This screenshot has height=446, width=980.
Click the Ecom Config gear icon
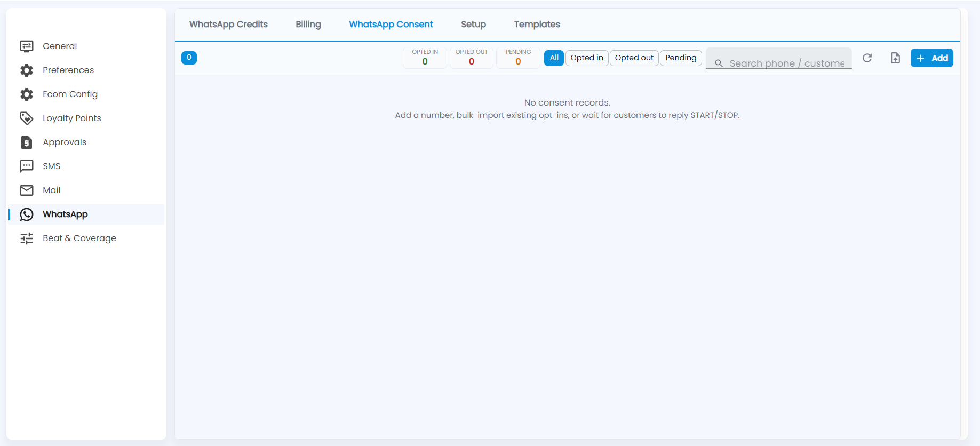(x=27, y=94)
